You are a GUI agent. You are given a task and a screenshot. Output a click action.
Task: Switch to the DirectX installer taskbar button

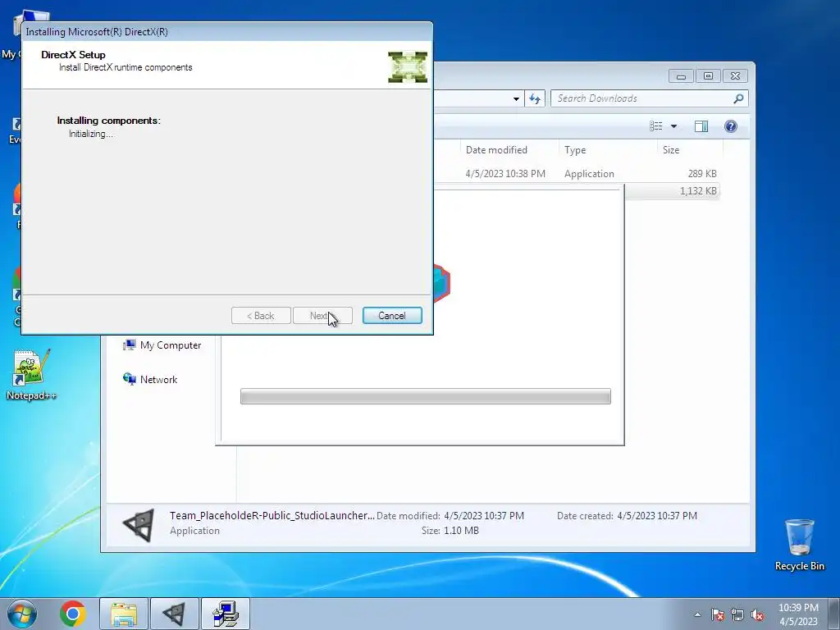tap(226, 614)
